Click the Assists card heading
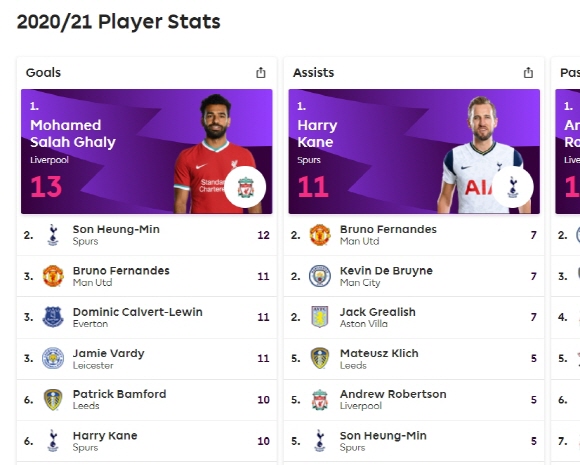The height and width of the screenshot is (465, 580). pyautogui.click(x=313, y=73)
